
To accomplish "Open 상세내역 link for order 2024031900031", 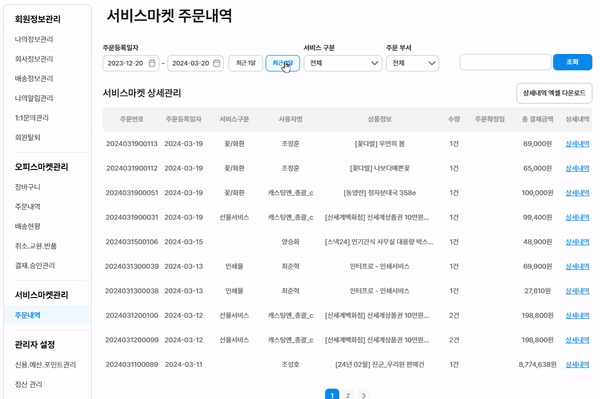I will tap(577, 217).
